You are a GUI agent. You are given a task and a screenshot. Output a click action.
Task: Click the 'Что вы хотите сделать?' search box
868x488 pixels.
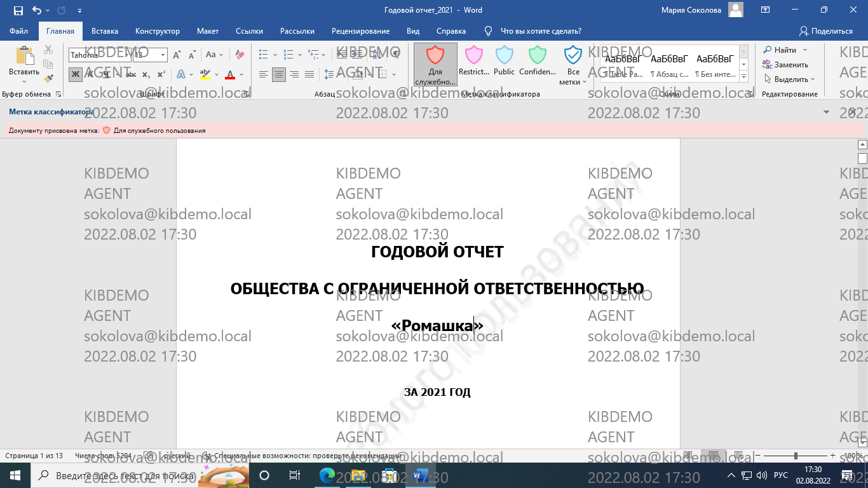coord(540,31)
